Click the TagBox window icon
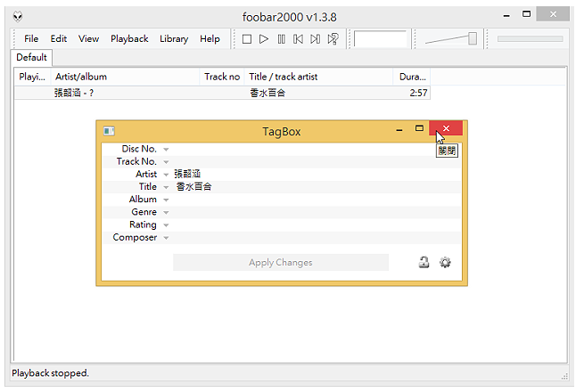This screenshot has width=584, height=392. coord(109,131)
